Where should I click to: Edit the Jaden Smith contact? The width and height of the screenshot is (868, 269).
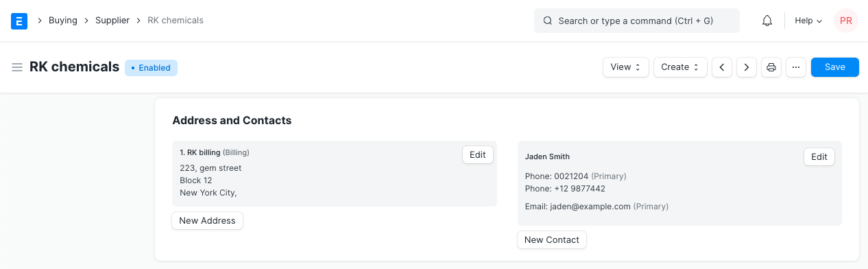[819, 157]
